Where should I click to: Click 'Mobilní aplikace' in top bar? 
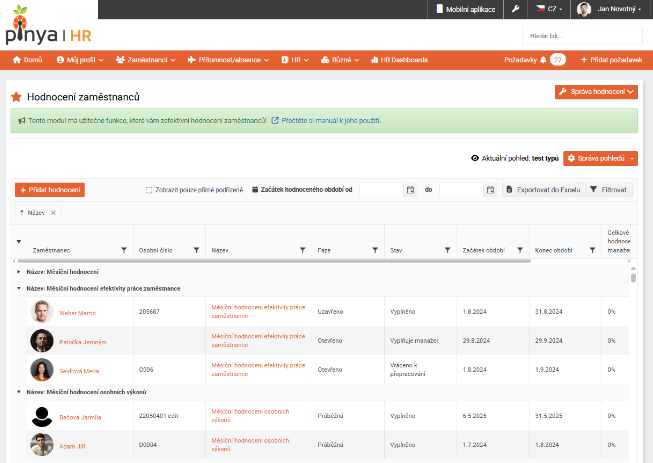(466, 9)
